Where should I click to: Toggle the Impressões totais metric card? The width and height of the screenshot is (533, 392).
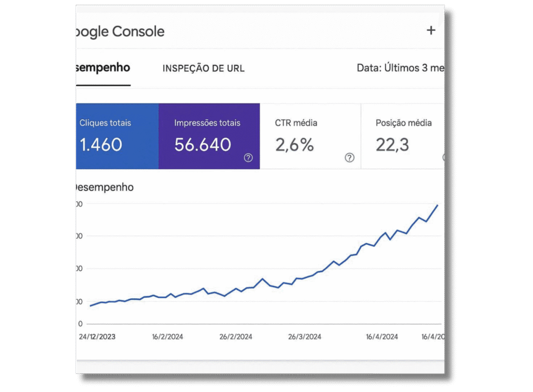click(x=209, y=136)
